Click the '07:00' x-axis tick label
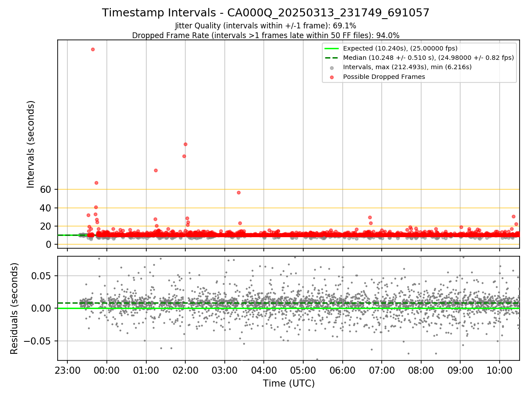 pos(382,371)
